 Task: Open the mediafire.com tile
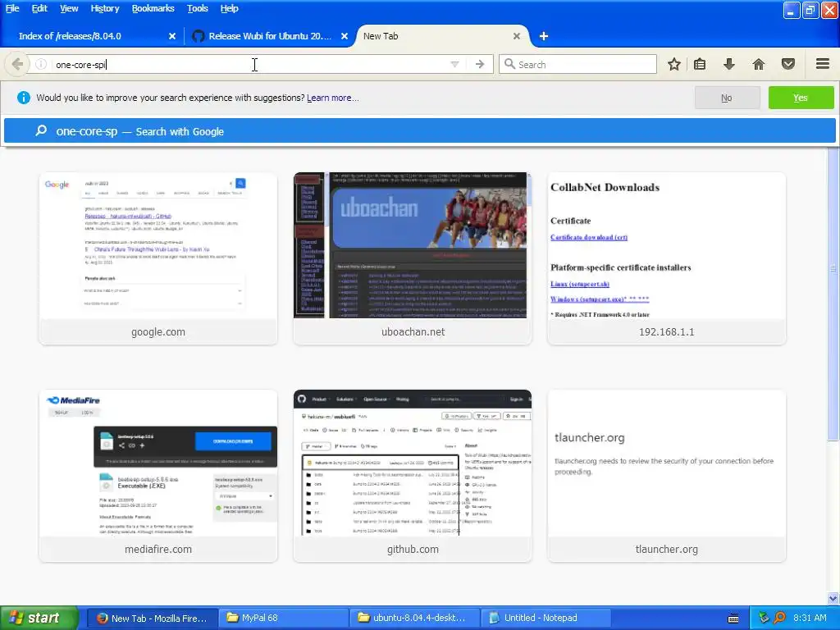click(158, 476)
